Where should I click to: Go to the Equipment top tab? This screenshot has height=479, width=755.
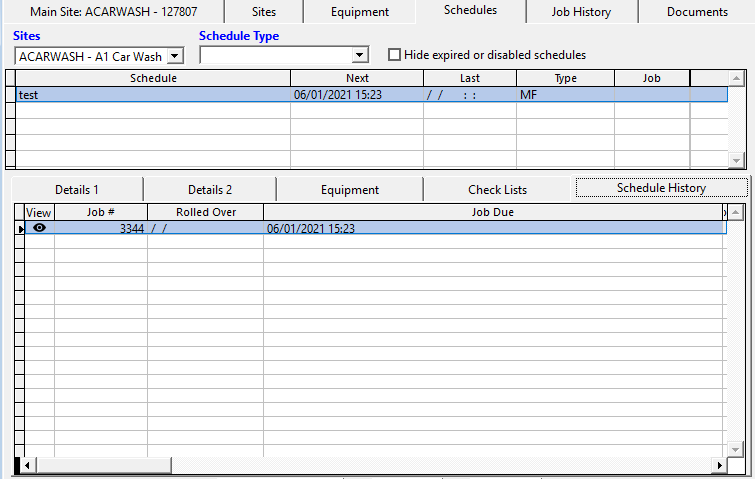(360, 12)
